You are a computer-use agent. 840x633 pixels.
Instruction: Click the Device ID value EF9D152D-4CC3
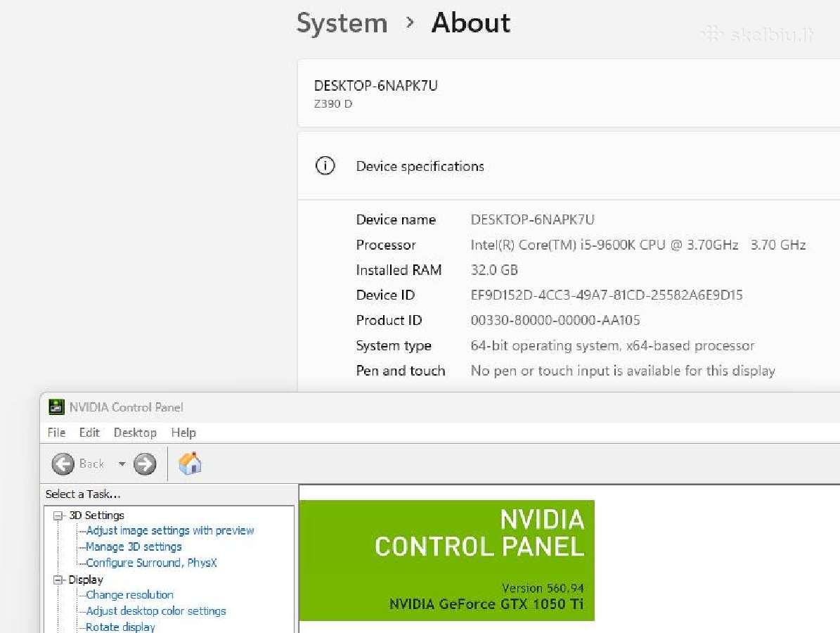[x=607, y=295]
